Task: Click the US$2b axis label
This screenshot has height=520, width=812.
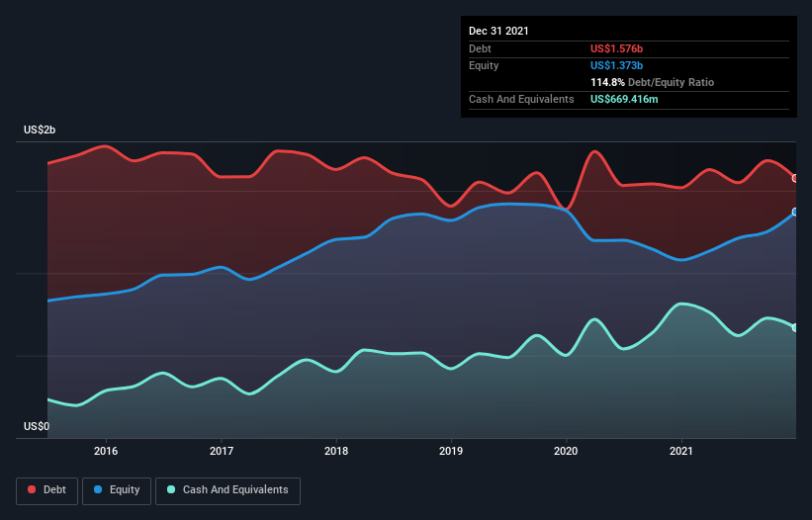Action: 40,130
